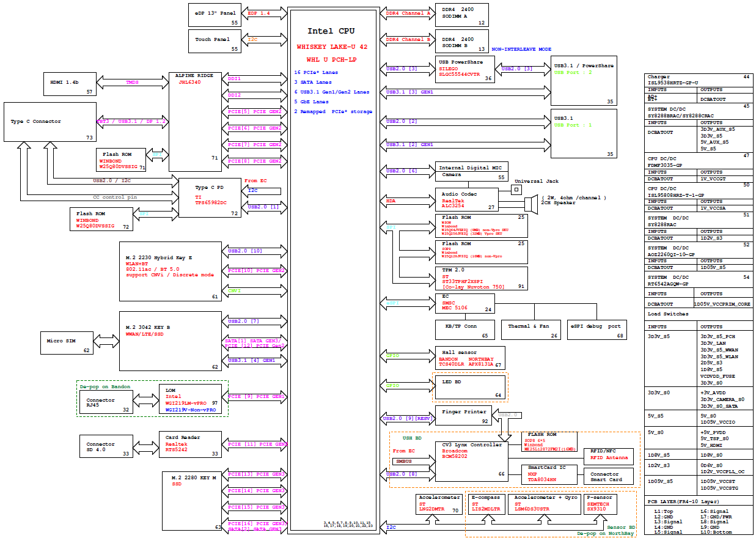The width and height of the screenshot is (756, 538).
Task: Click the Load Switches table heading
Action: click(x=668, y=314)
